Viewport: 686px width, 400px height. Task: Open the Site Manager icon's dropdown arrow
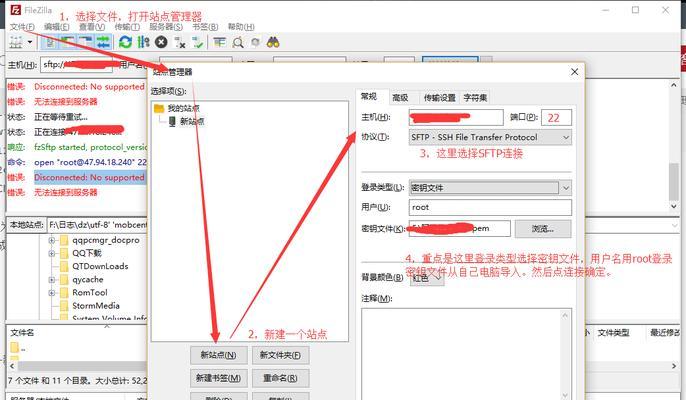[30, 42]
